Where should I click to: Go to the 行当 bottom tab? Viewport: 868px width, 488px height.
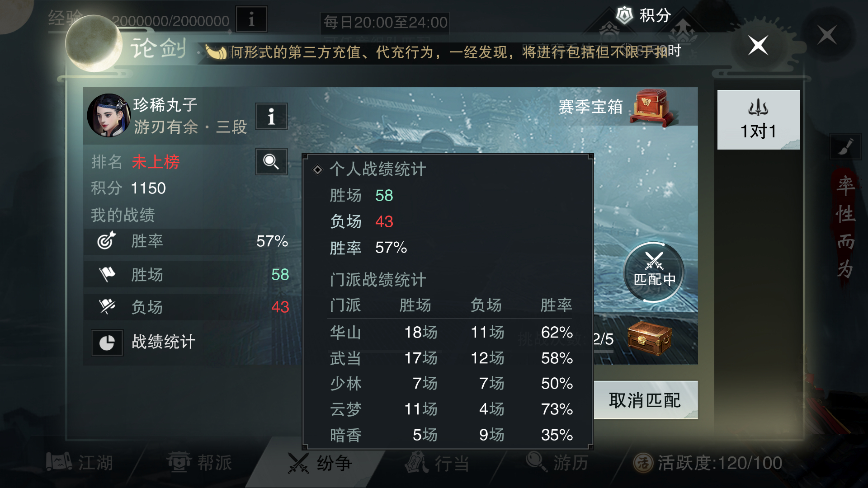click(x=437, y=463)
